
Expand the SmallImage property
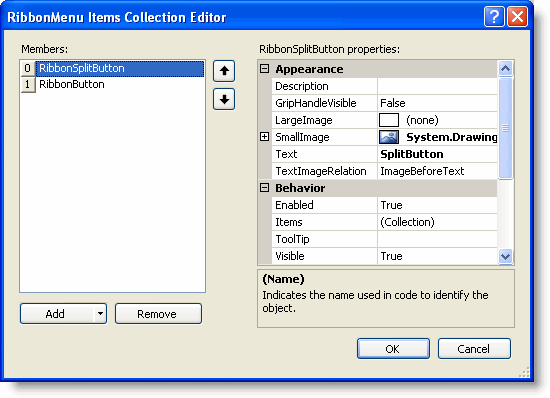pos(264,137)
